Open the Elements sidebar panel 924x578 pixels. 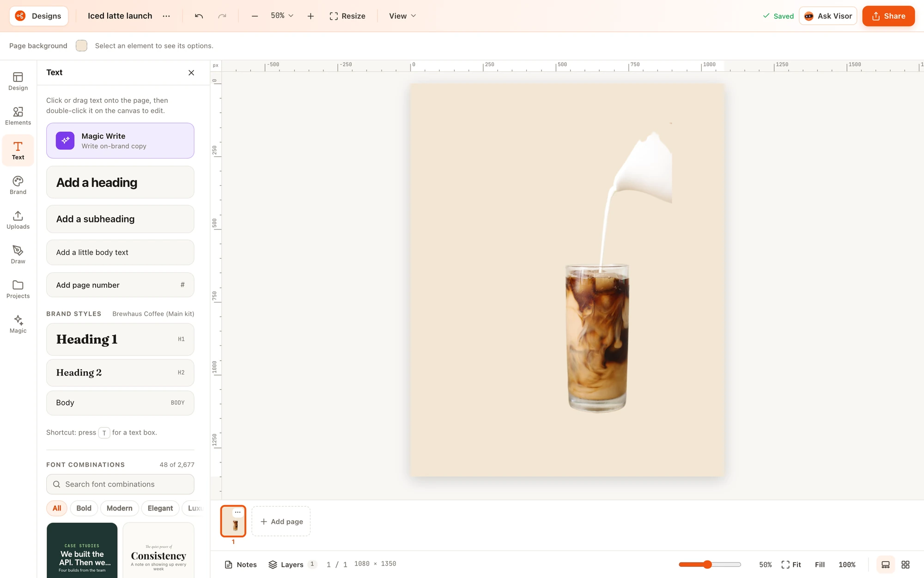(18, 116)
